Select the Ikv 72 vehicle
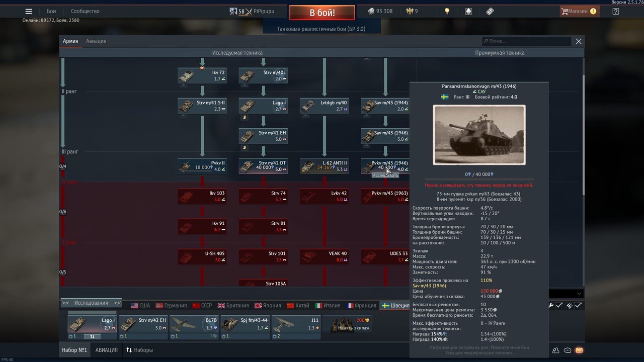The height and width of the screenshot is (362, 644). (x=202, y=76)
